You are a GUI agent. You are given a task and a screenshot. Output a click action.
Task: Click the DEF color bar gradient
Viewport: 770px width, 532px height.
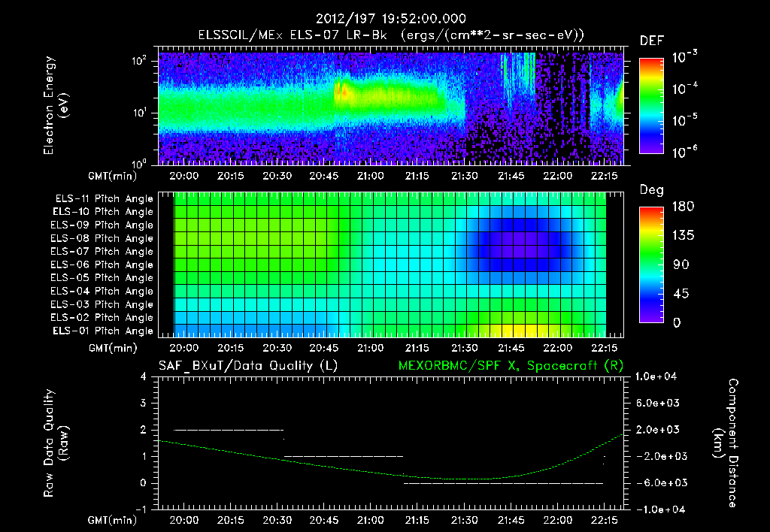(x=651, y=105)
